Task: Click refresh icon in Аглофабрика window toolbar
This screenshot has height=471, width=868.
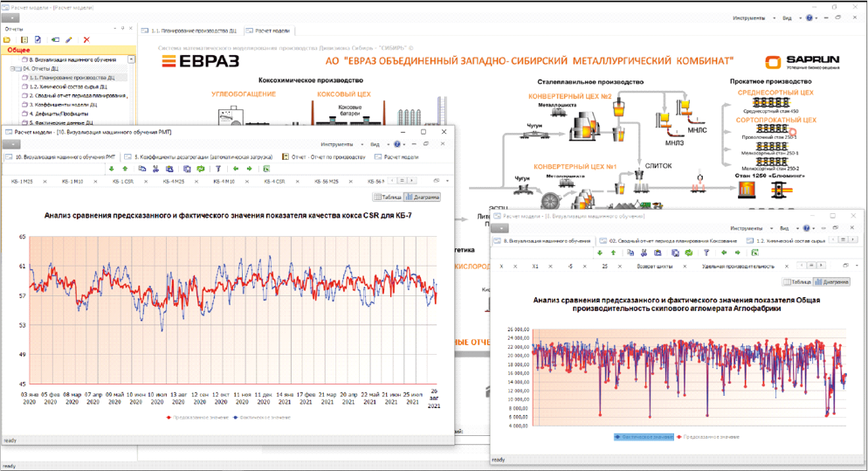Action: click(x=689, y=253)
